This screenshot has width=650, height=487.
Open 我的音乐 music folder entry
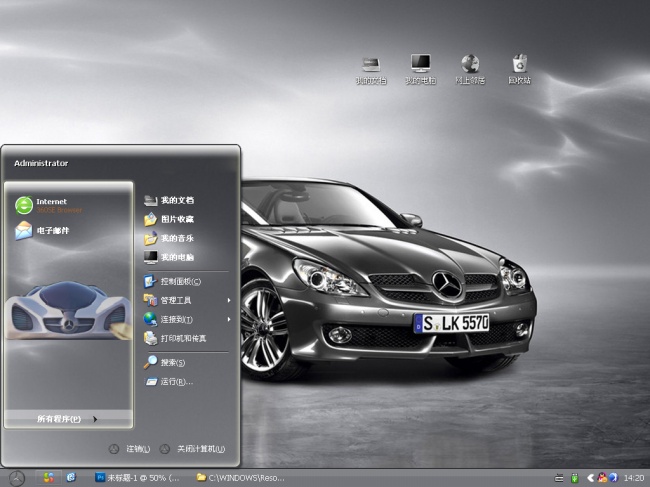coord(169,238)
